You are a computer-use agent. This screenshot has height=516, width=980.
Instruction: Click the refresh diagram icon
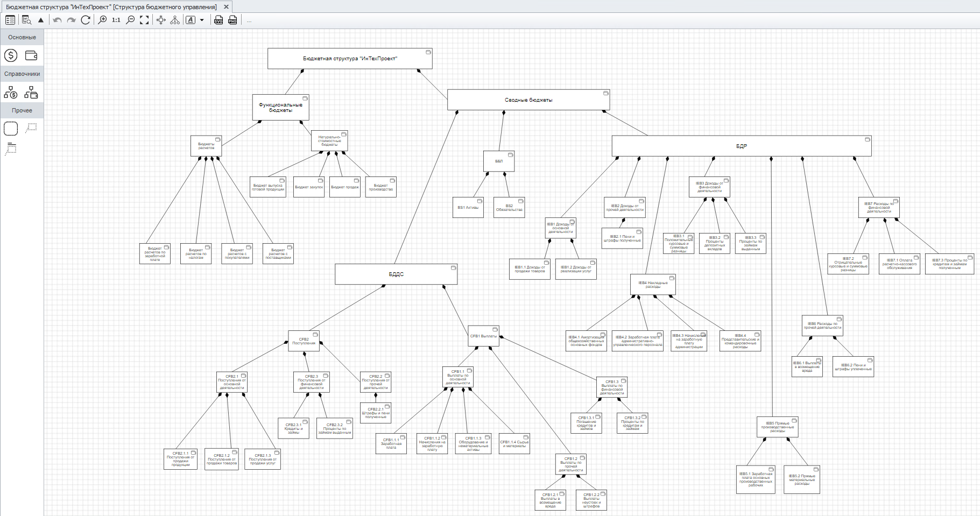pyautogui.click(x=86, y=20)
